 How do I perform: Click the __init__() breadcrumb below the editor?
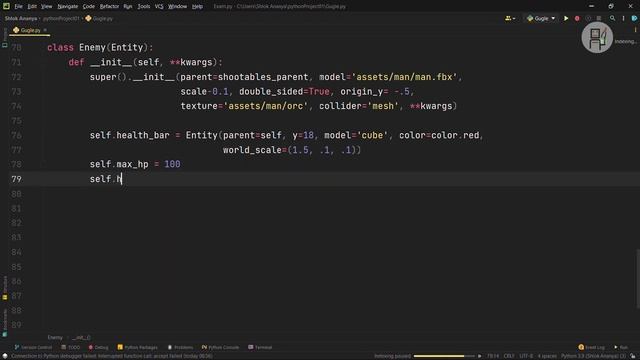point(81,338)
